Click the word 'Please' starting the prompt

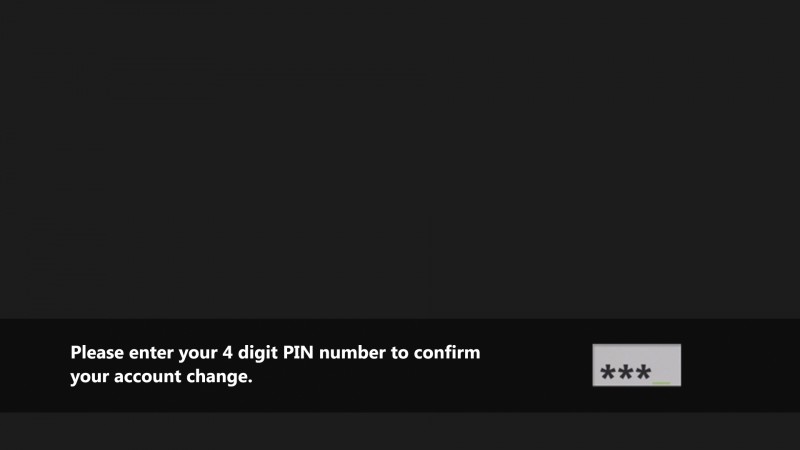[97, 353]
